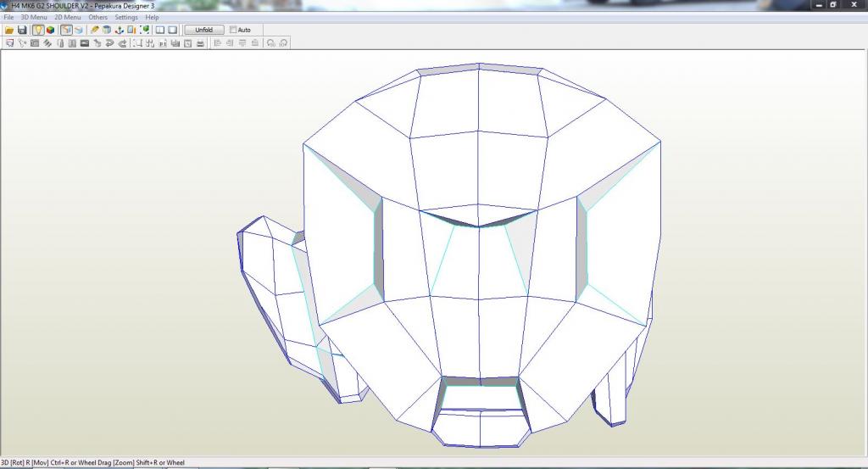Open a file with the folder icon

[9, 30]
